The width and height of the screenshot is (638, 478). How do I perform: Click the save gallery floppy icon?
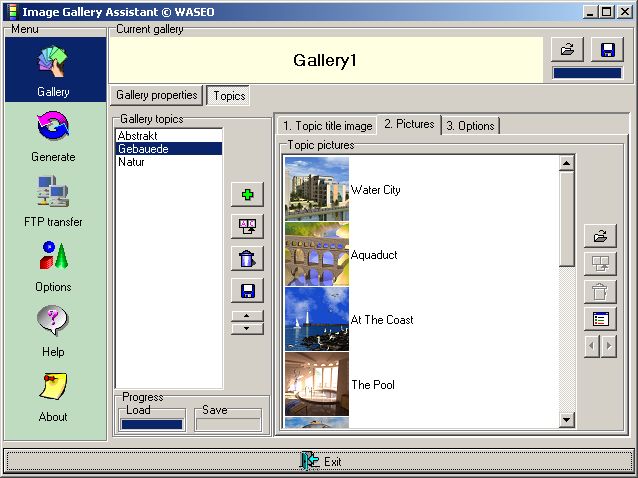[607, 50]
